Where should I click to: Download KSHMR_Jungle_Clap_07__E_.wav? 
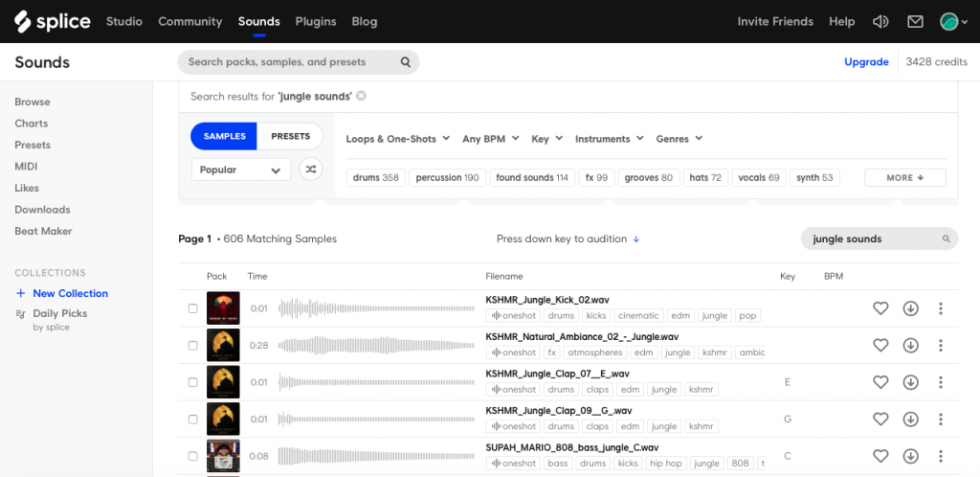click(x=911, y=382)
